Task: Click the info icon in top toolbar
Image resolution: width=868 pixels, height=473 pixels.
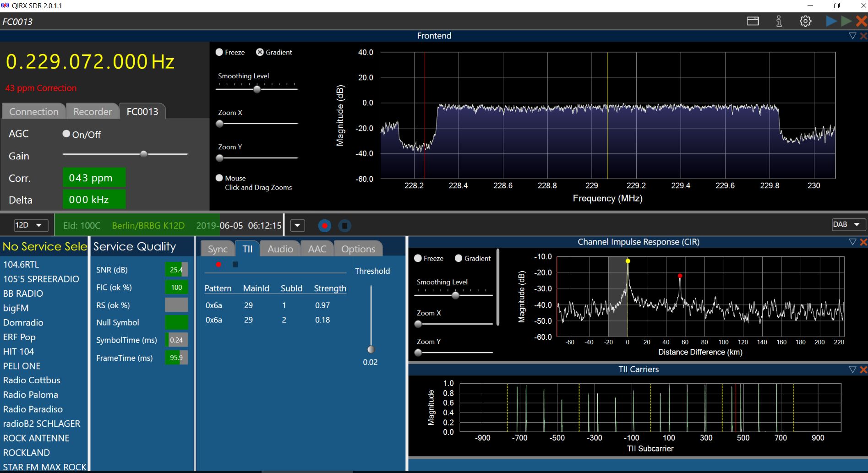Action: (779, 22)
